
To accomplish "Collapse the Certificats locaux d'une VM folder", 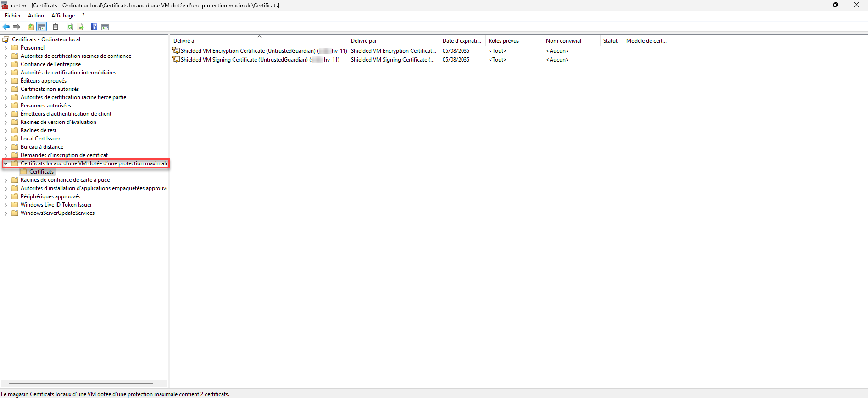I will [x=6, y=163].
